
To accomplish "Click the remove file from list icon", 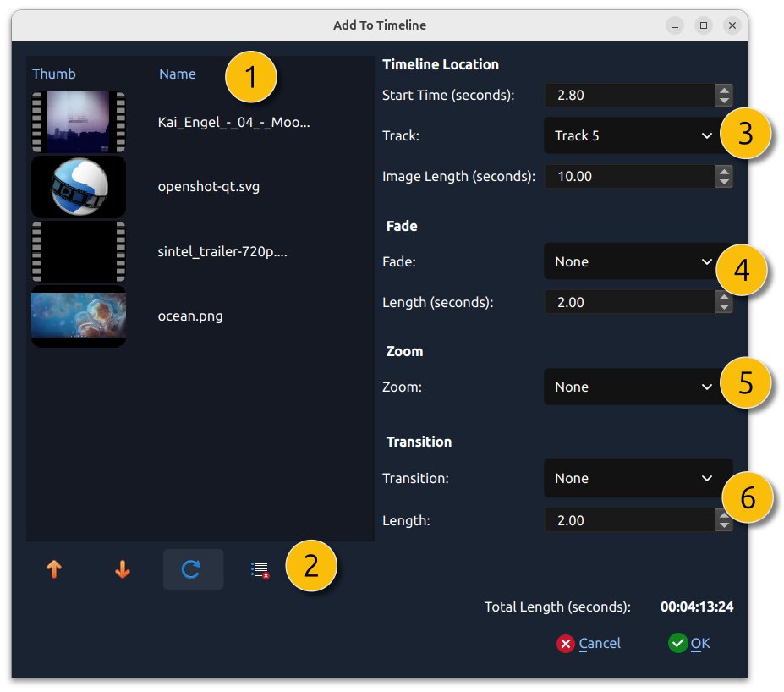I will point(260,569).
